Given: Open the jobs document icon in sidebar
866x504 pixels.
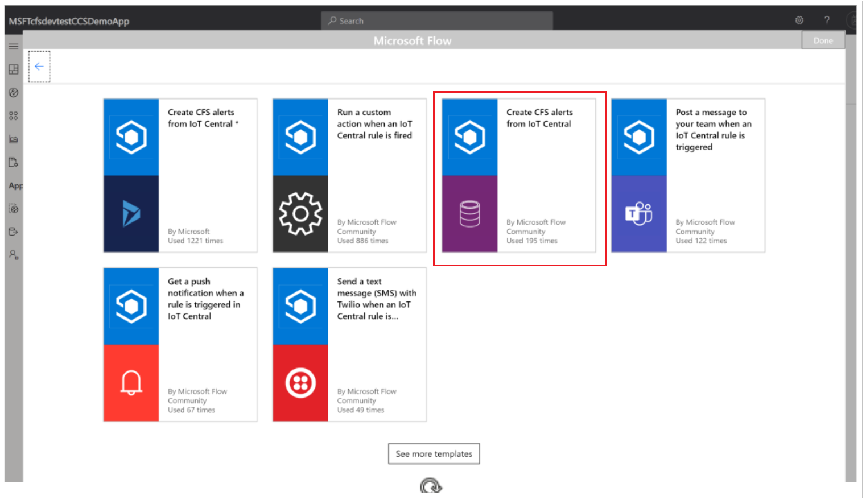Looking at the screenshot, I should tap(14, 163).
